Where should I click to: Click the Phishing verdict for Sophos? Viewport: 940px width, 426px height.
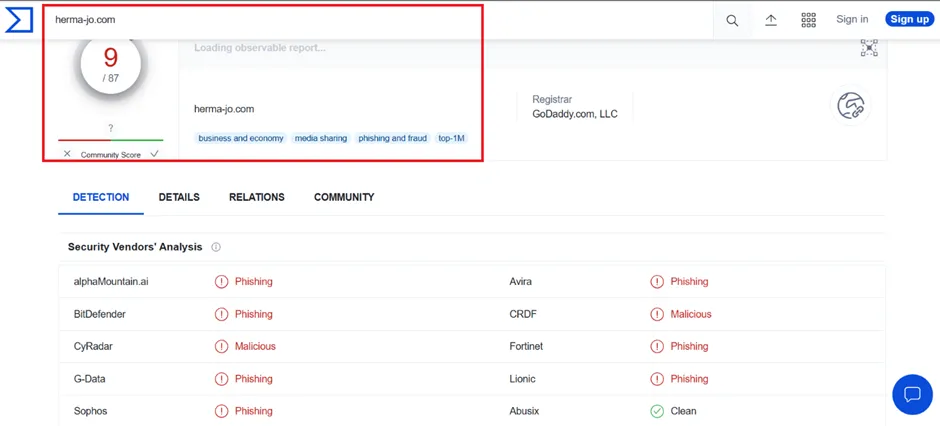(x=254, y=411)
